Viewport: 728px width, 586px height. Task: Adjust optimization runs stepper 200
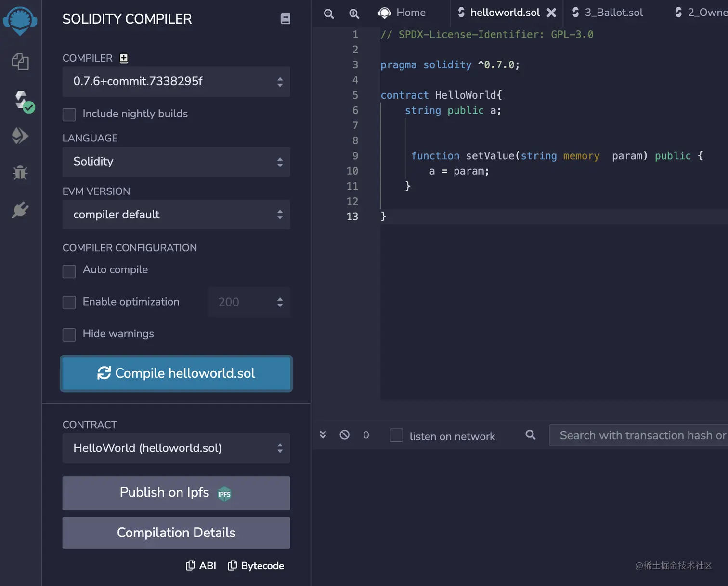[249, 302]
